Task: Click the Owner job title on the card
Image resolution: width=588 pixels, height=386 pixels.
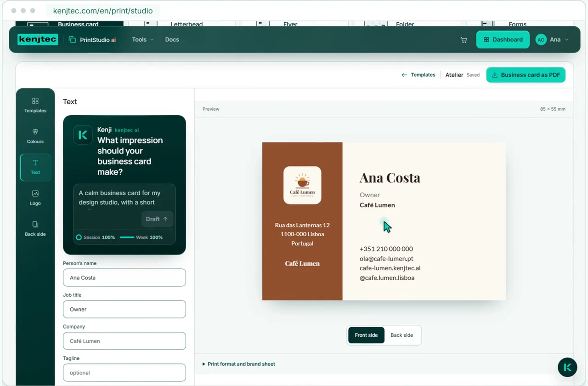Action: pos(370,195)
